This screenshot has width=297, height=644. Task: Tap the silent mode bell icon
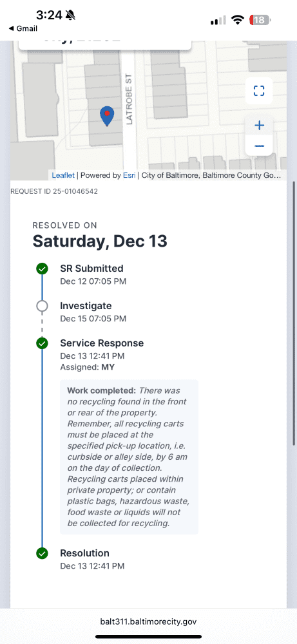coord(71,15)
